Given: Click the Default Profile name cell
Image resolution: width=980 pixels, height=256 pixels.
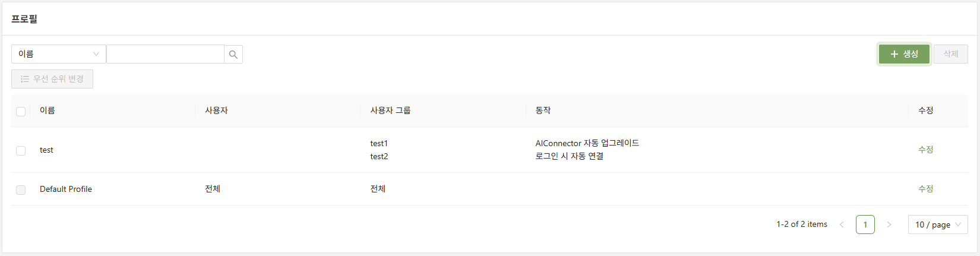Looking at the screenshot, I should [66, 189].
